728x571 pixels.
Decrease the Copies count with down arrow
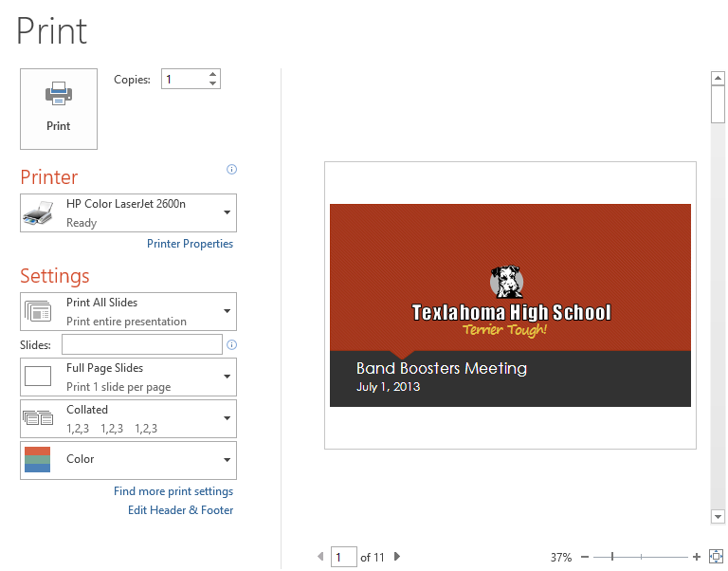[213, 84]
